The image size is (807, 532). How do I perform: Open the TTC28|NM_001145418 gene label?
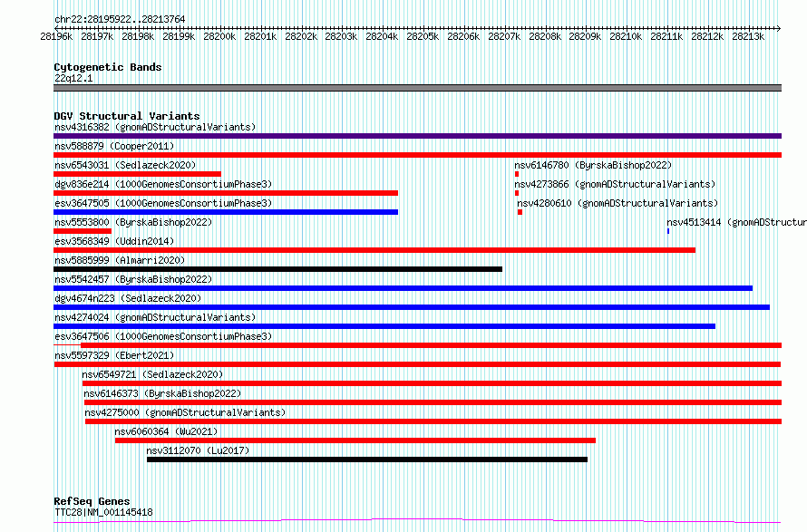103,512
